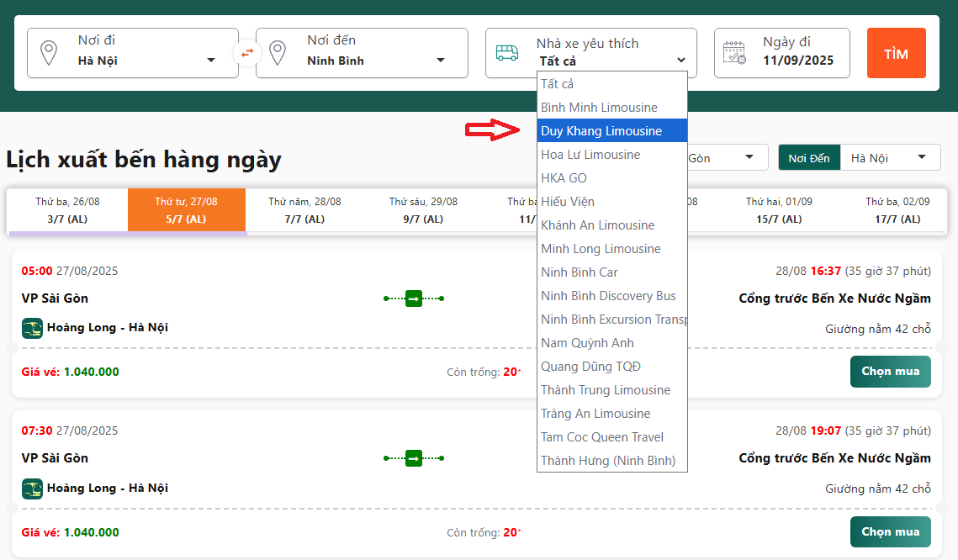Viewport: 958px width, 560px height.
Task: Click Chọn mua for the 05:00 trip
Action: [x=890, y=371]
